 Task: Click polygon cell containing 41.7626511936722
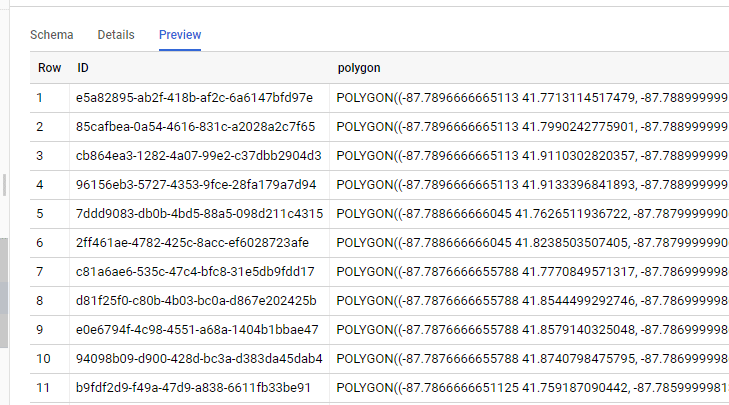click(x=532, y=214)
